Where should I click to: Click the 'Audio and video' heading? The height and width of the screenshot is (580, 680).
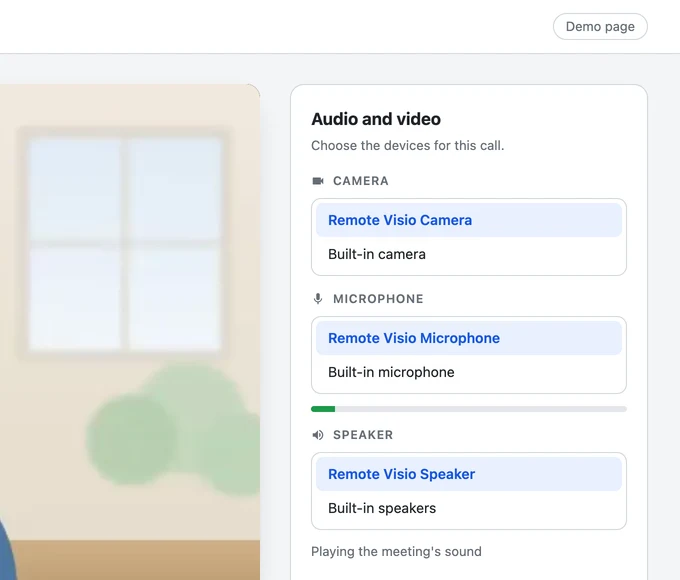click(x=376, y=119)
